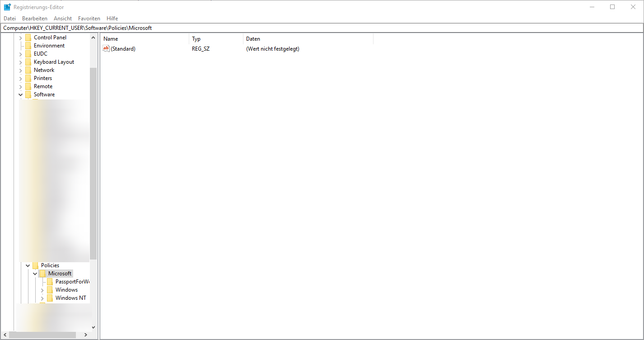Select the Keyboard Layout key label

pos(54,62)
